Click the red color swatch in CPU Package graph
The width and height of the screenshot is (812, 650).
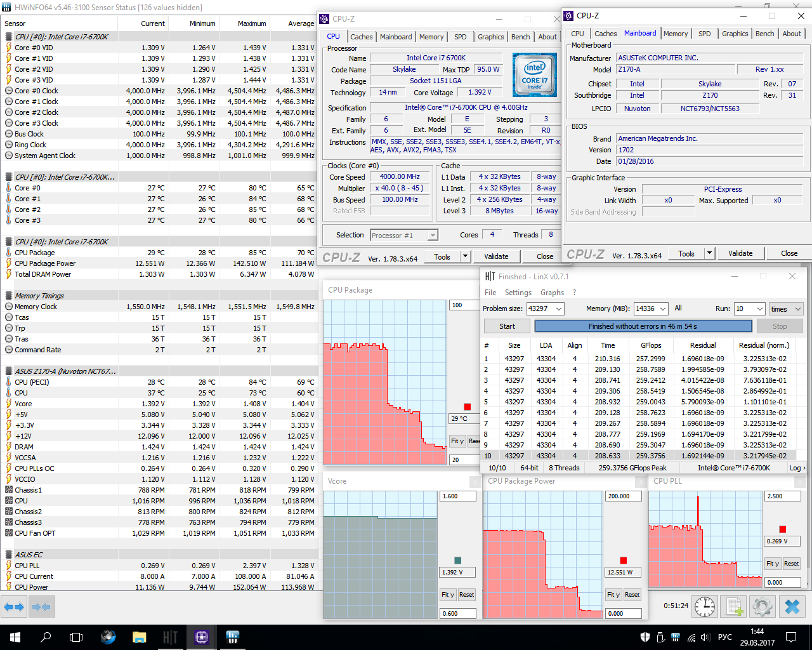(x=468, y=407)
